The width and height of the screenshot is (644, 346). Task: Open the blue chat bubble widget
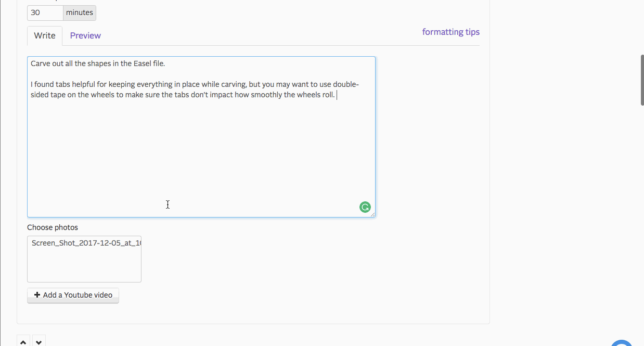click(x=621, y=343)
